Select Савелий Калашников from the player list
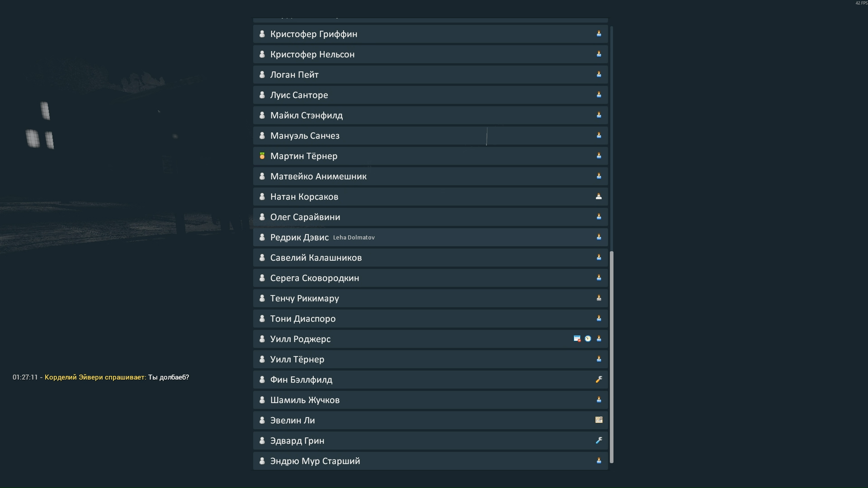Screen dimensions: 868x488 (x=316, y=258)
